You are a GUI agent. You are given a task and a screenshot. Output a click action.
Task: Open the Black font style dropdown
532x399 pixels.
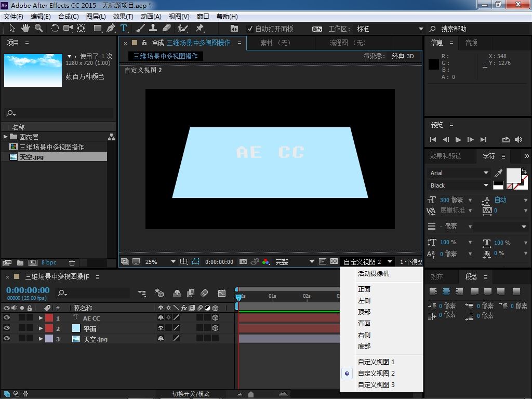[458, 185]
